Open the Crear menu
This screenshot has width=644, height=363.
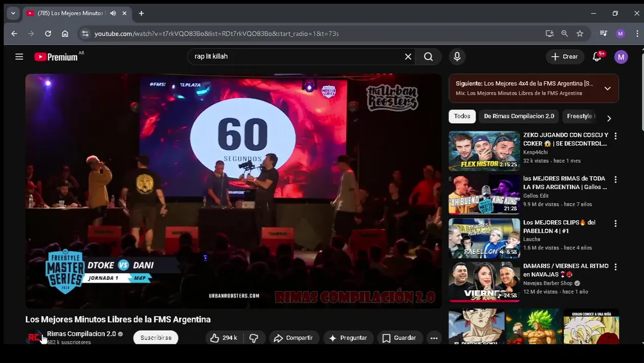[x=565, y=56]
